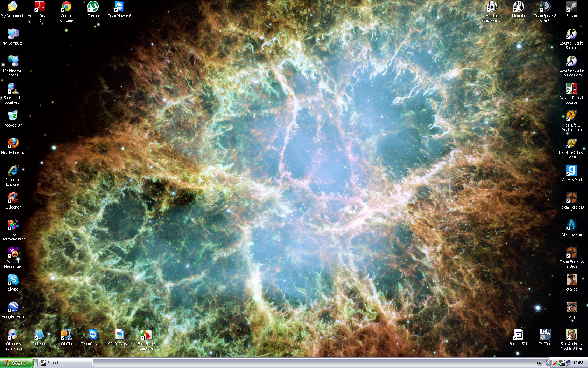588x368 pixels.
Task: Select the Mozilla Firefox shortcut
Action: 13,146
